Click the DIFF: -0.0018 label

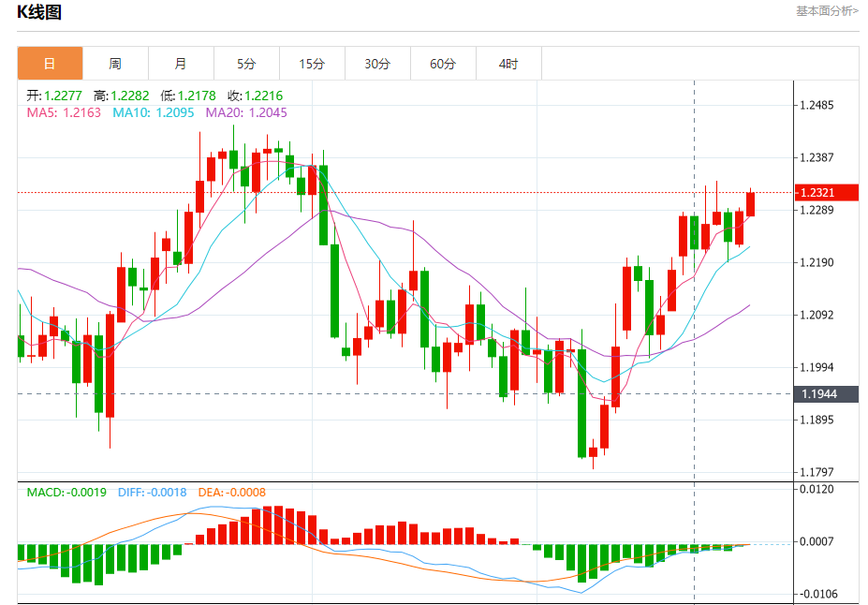153,492
